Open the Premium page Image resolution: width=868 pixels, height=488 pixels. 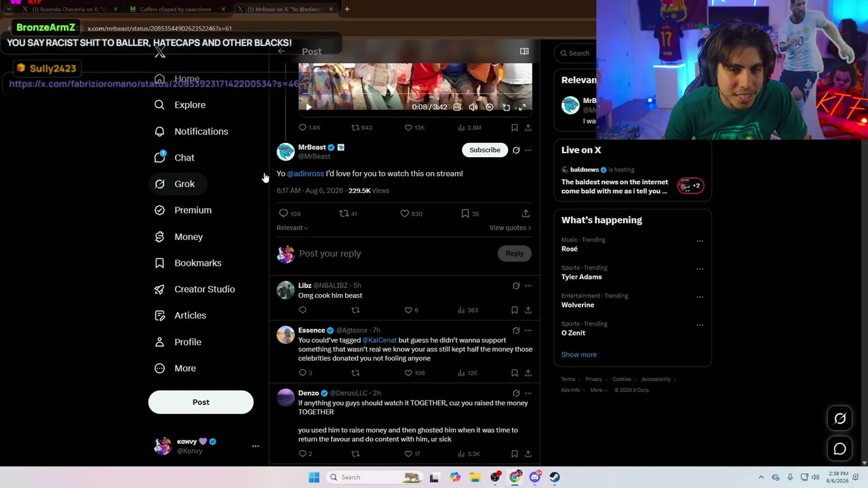tap(182, 210)
